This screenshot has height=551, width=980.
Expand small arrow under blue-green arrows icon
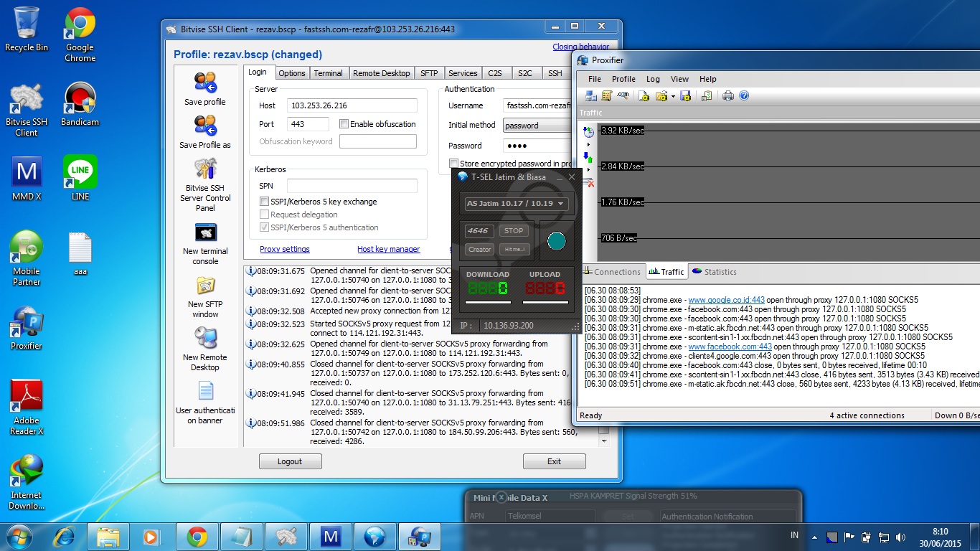589,170
